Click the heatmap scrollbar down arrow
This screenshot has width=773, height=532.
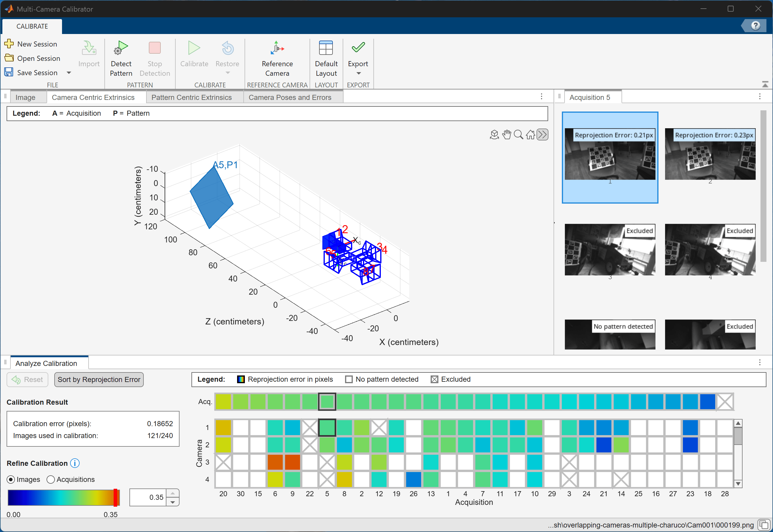(x=738, y=484)
